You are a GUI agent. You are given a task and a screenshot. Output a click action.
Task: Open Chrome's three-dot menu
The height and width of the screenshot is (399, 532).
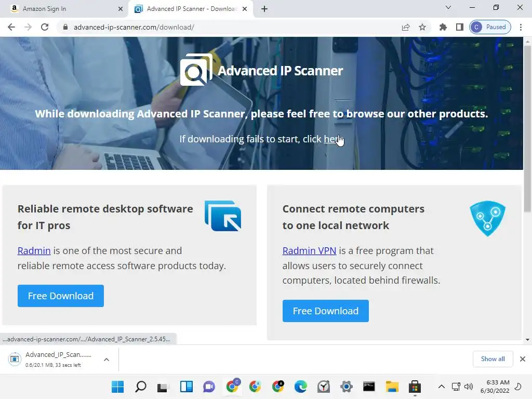[x=521, y=27]
